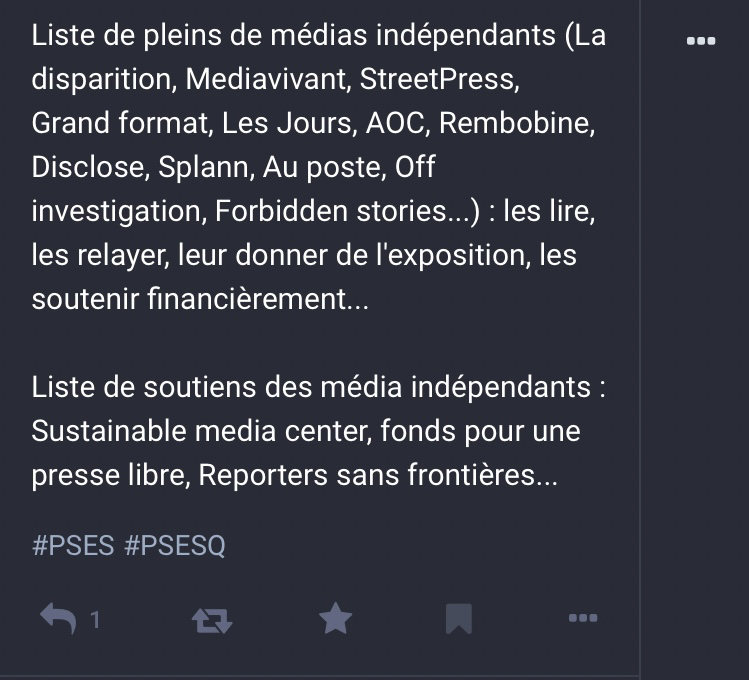The height and width of the screenshot is (680, 749).
Task: Open the post's bottom ellipsis menu
Action: (582, 618)
